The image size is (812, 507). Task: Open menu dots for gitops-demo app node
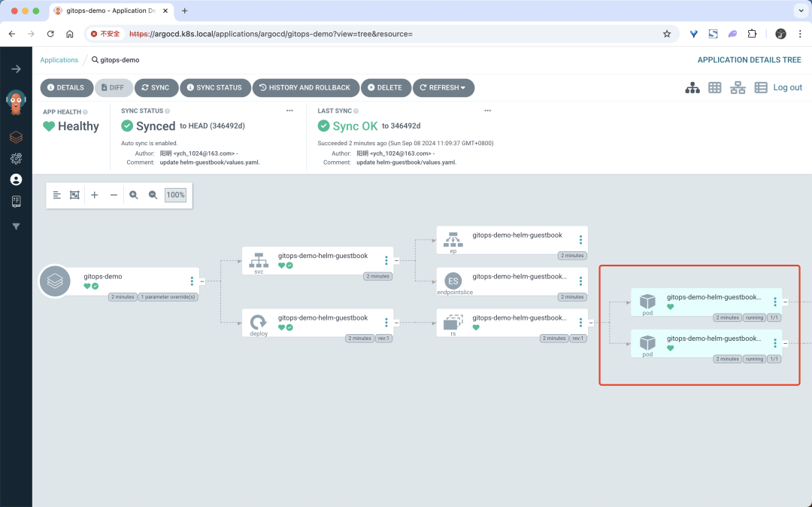click(192, 281)
